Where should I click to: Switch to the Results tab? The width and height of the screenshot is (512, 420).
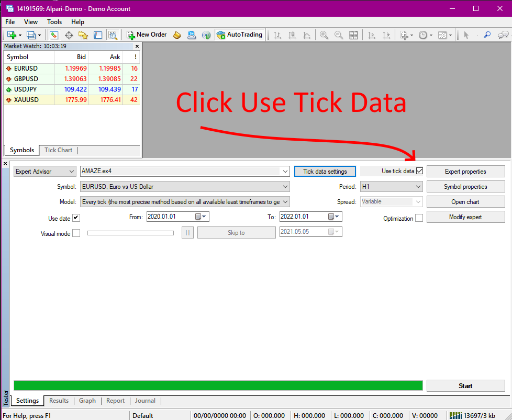tap(59, 401)
